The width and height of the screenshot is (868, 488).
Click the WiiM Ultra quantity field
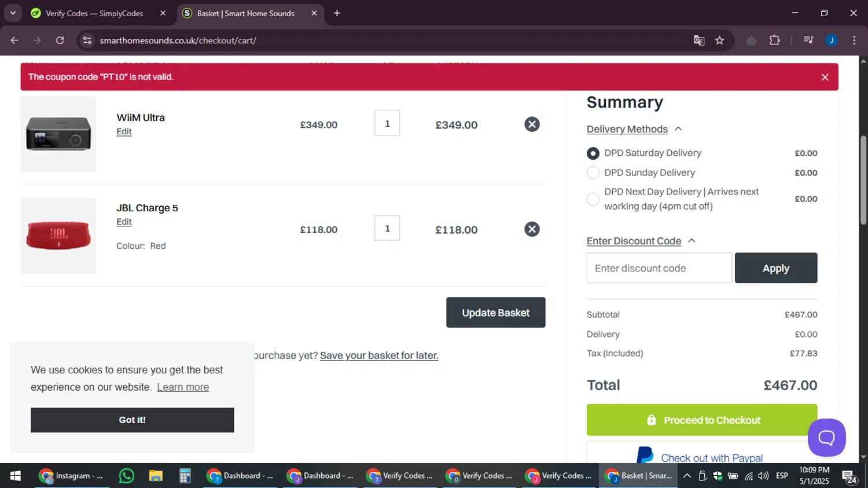tap(387, 123)
